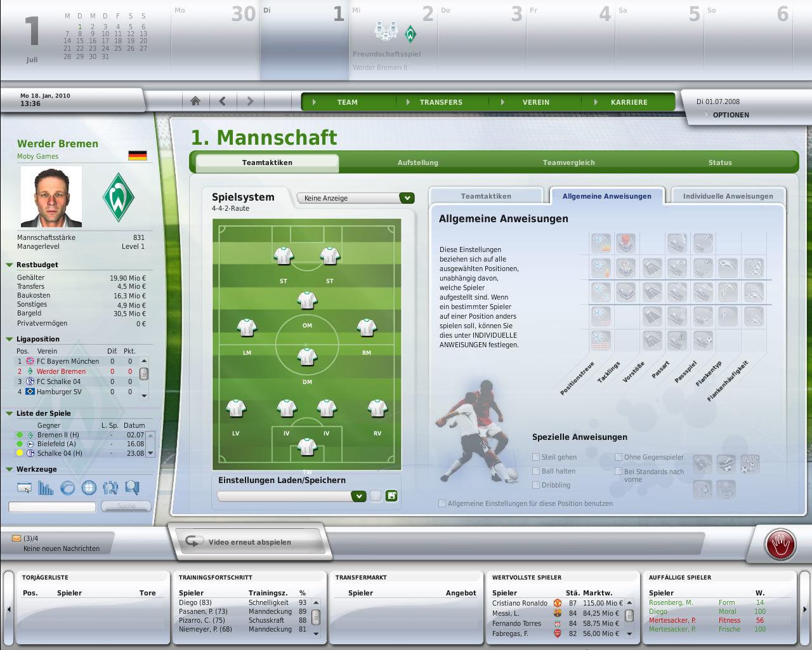This screenshot has height=650, width=812.
Task: Switch to the Aufstellung tab
Action: point(417,162)
